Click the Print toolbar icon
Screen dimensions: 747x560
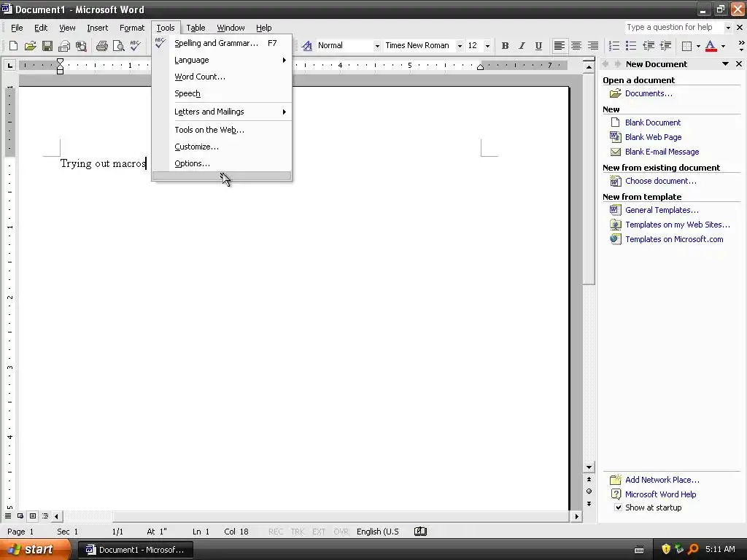[102, 46]
